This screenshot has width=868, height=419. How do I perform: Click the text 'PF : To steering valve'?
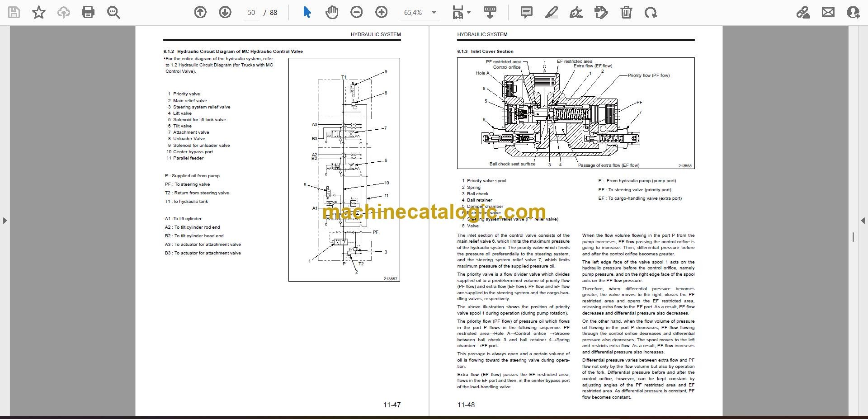pos(187,184)
